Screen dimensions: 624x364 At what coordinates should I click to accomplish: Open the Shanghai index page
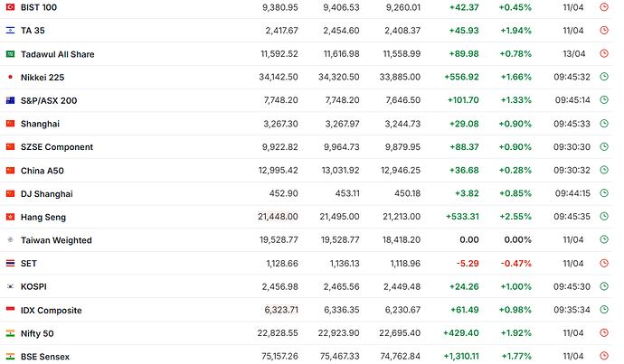click(41, 124)
